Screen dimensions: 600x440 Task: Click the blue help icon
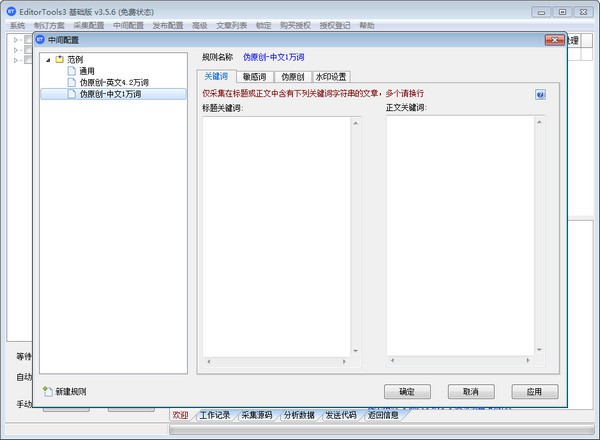click(540, 95)
